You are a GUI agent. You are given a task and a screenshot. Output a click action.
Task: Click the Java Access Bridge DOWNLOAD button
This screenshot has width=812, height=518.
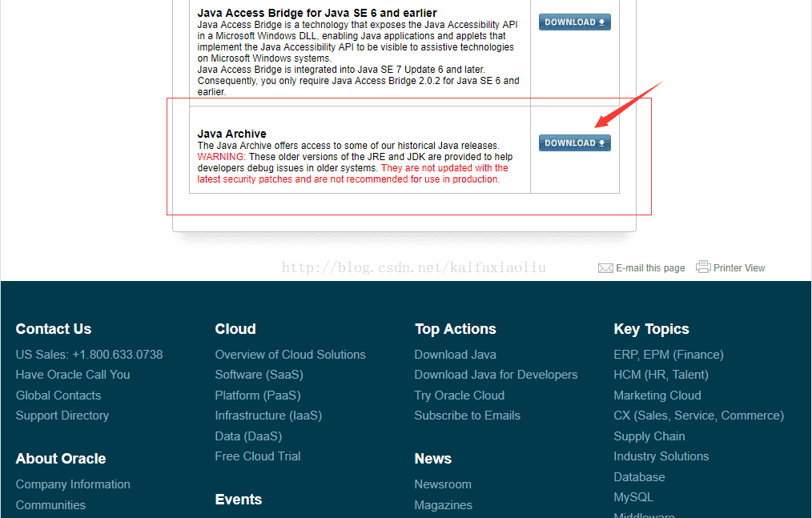(x=574, y=22)
